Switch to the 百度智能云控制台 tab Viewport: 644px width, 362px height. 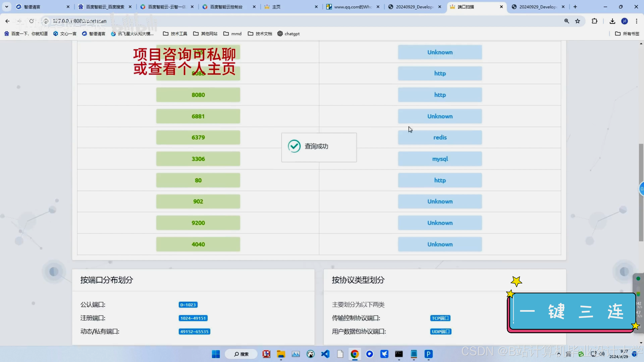point(226,7)
